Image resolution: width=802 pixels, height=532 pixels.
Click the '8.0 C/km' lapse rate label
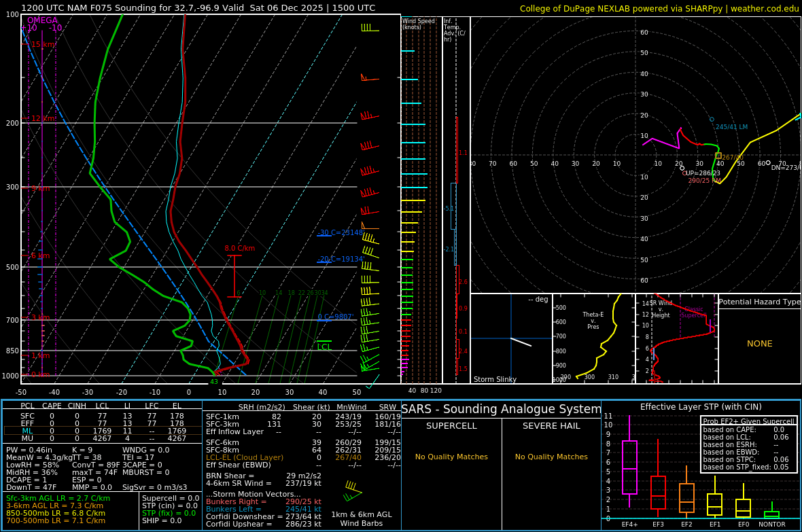pos(239,248)
